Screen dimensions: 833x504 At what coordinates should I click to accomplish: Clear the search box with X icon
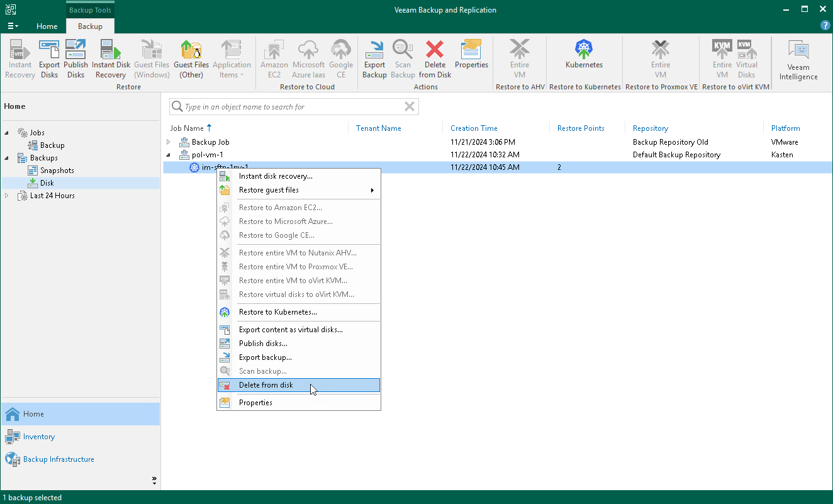[x=410, y=106]
